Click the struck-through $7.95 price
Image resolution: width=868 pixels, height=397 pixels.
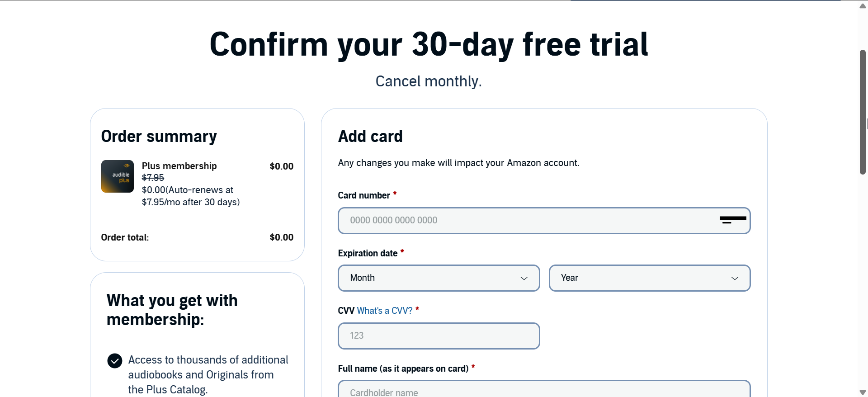click(153, 178)
